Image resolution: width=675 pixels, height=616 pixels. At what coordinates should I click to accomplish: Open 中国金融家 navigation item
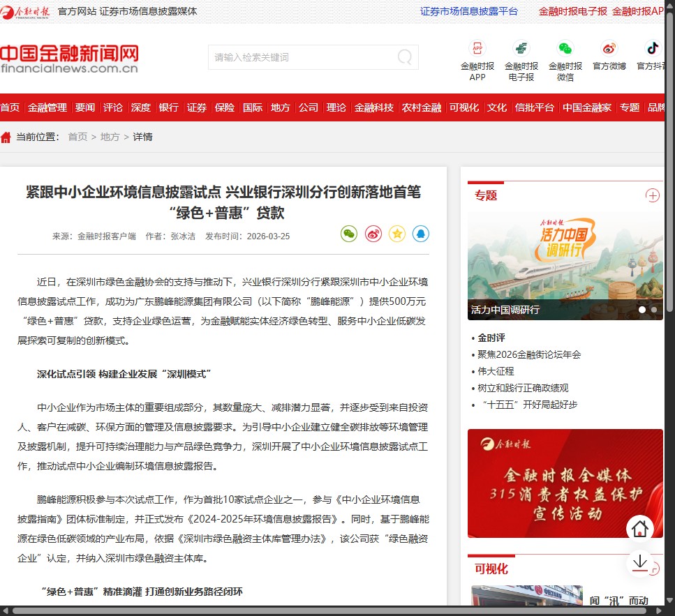[x=587, y=107]
